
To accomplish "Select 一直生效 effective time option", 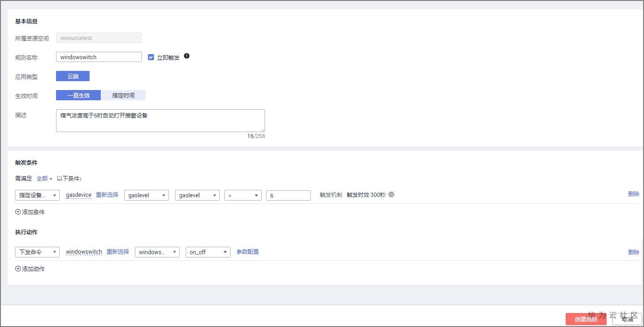I will click(x=78, y=95).
